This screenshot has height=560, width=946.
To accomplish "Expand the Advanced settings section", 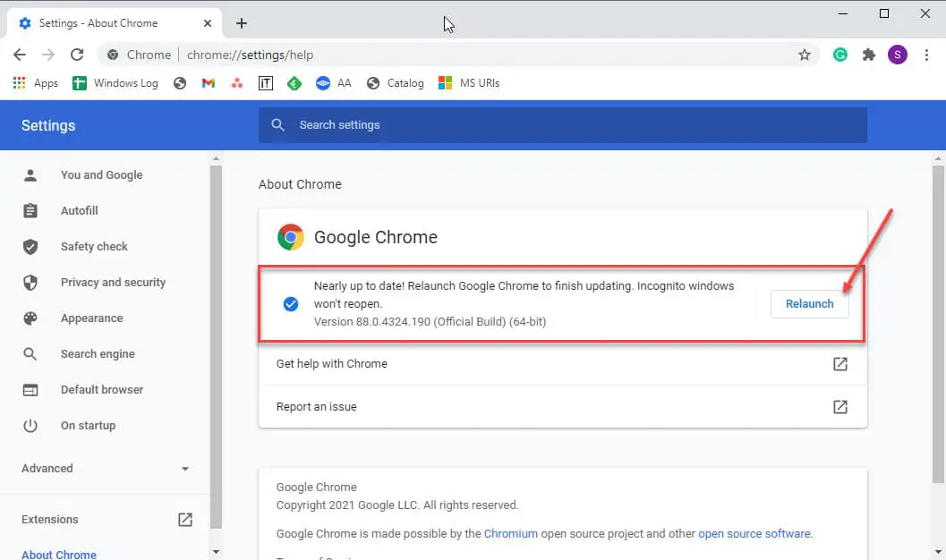I will tap(106, 469).
